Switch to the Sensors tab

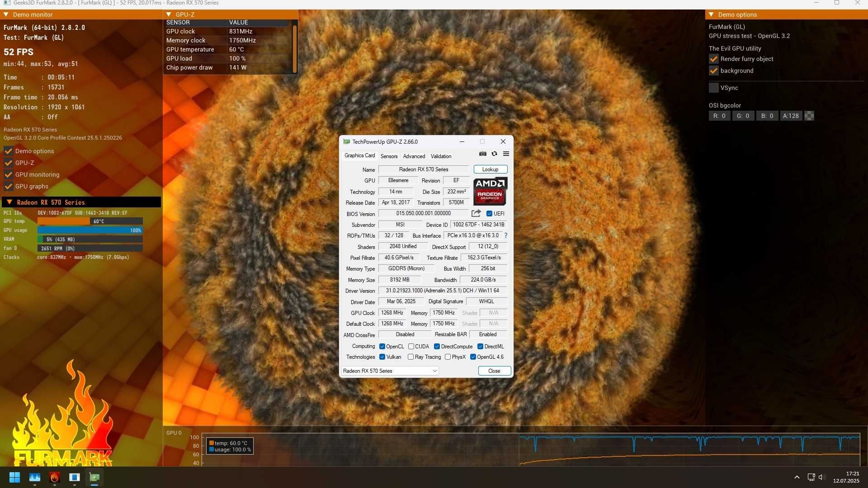point(389,156)
